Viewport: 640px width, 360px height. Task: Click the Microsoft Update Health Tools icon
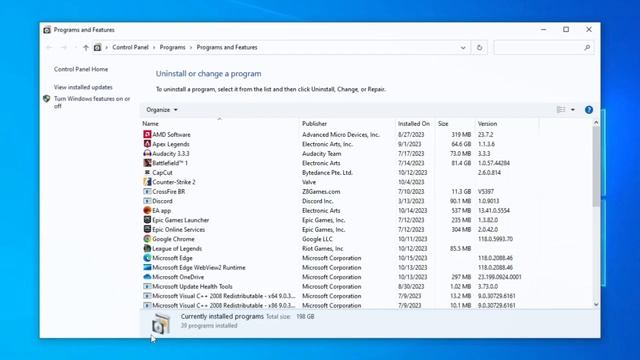[x=147, y=286]
